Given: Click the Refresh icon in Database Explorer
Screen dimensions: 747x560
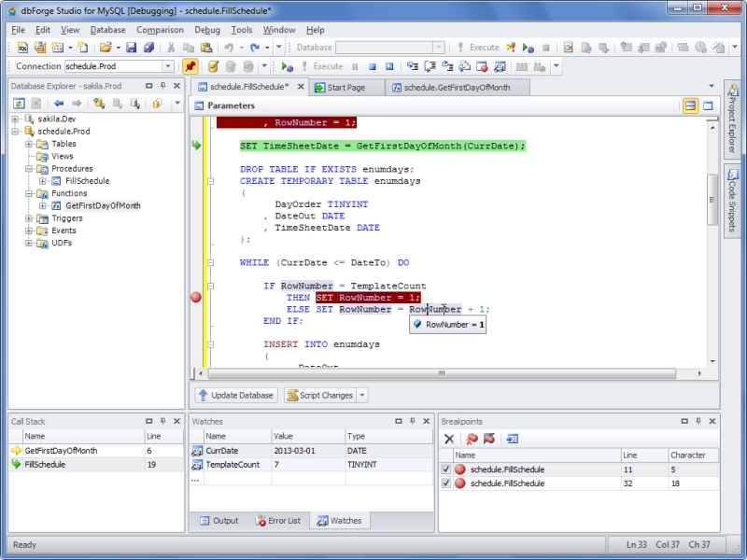Looking at the screenshot, I should pos(19,103).
